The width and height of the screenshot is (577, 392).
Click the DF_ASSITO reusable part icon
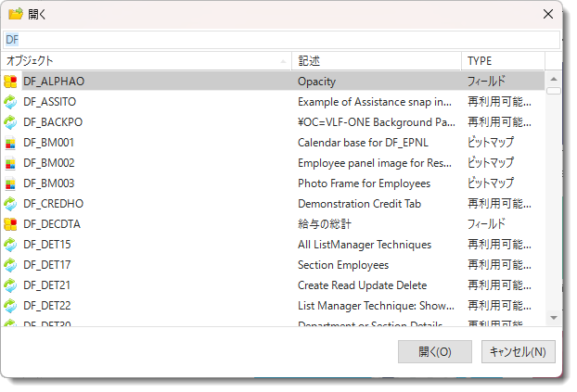(x=10, y=102)
